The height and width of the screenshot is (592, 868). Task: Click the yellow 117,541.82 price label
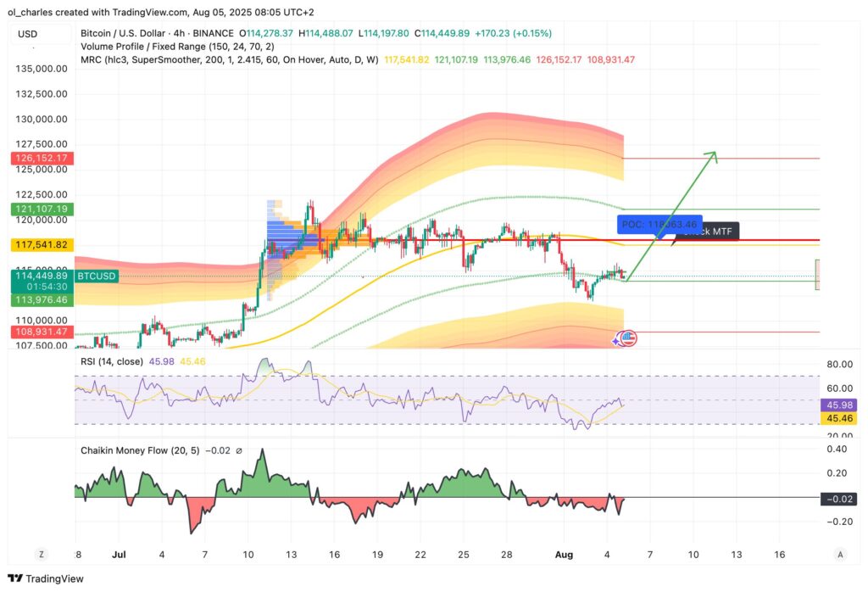tap(42, 245)
